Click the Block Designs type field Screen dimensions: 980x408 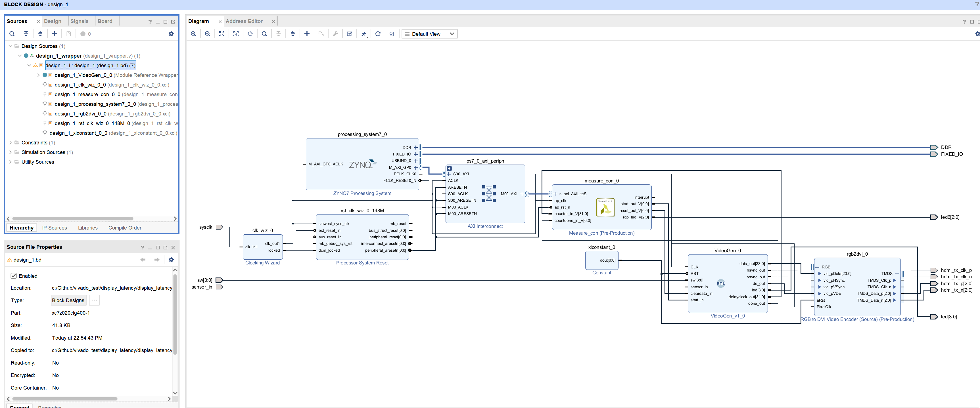tap(68, 300)
